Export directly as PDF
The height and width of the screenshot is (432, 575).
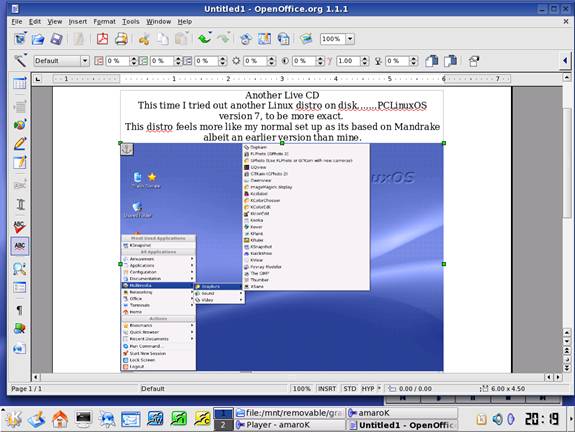pos(102,39)
